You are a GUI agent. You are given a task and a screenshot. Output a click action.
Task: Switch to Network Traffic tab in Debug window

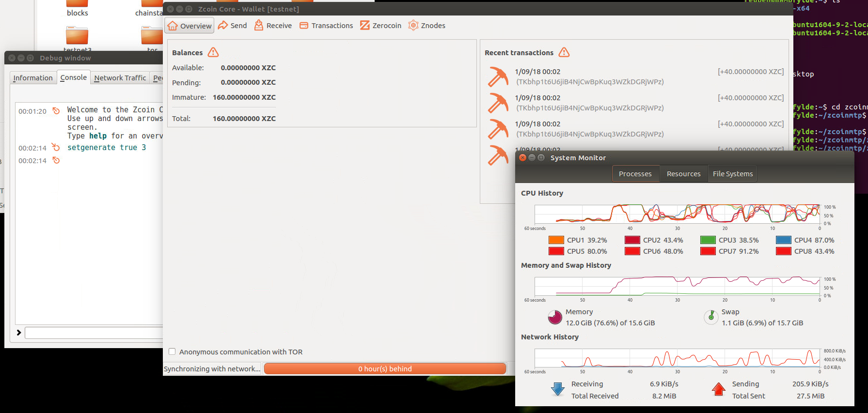[120, 78]
